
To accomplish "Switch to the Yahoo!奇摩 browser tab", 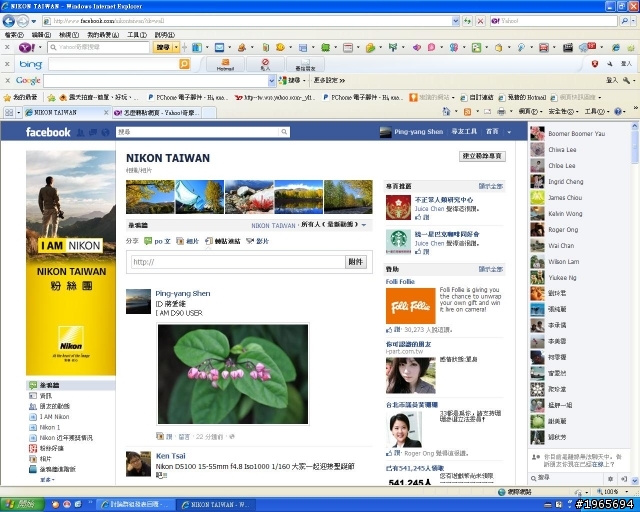I will click(157, 112).
